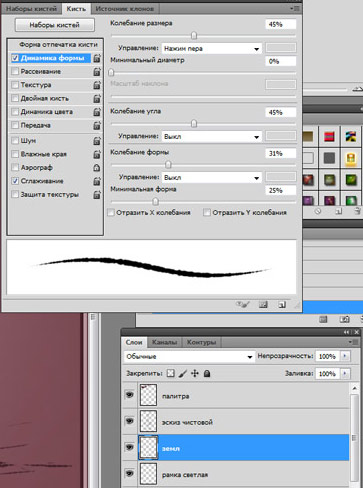Enable the Рассеивание checkbox
This screenshot has width=363, height=488.
[x=15, y=71]
